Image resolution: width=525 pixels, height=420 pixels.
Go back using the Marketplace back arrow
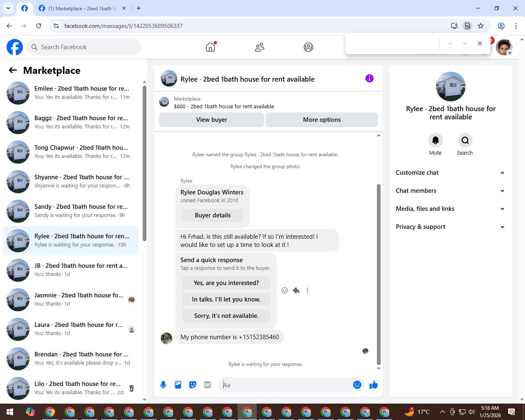13,71
